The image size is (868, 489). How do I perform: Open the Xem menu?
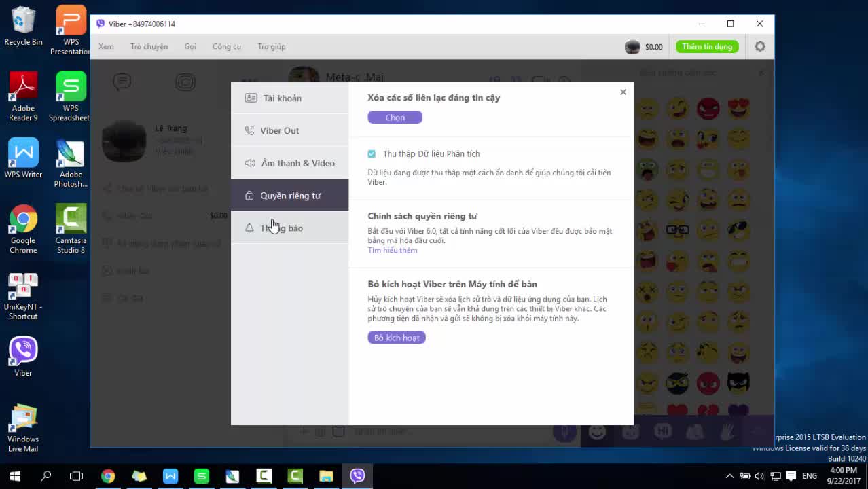click(106, 47)
